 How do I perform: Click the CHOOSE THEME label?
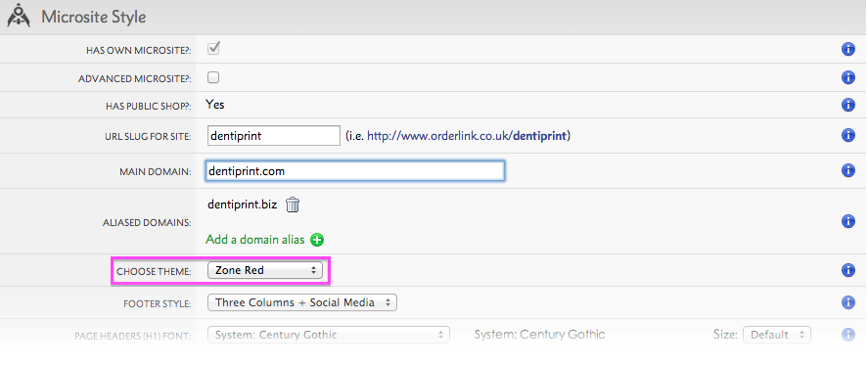pyautogui.click(x=154, y=272)
